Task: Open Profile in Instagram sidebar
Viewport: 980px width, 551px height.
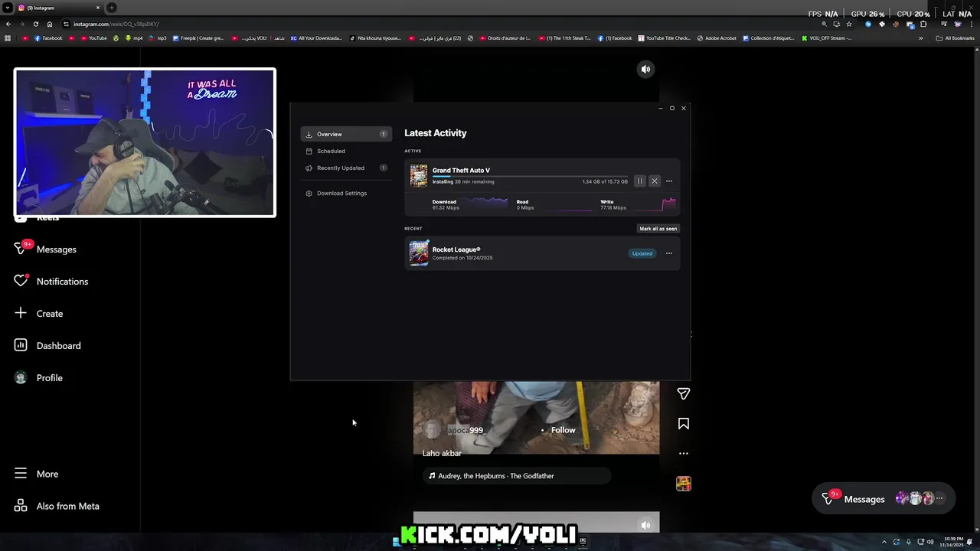Action: pos(50,378)
